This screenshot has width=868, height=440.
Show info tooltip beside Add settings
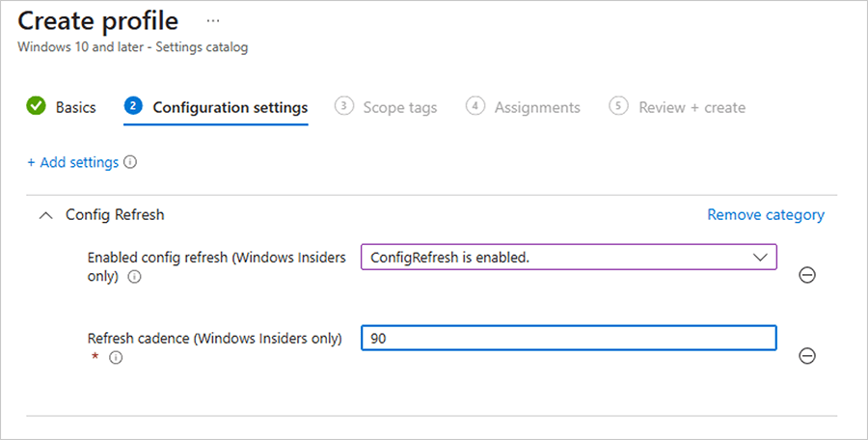click(130, 162)
